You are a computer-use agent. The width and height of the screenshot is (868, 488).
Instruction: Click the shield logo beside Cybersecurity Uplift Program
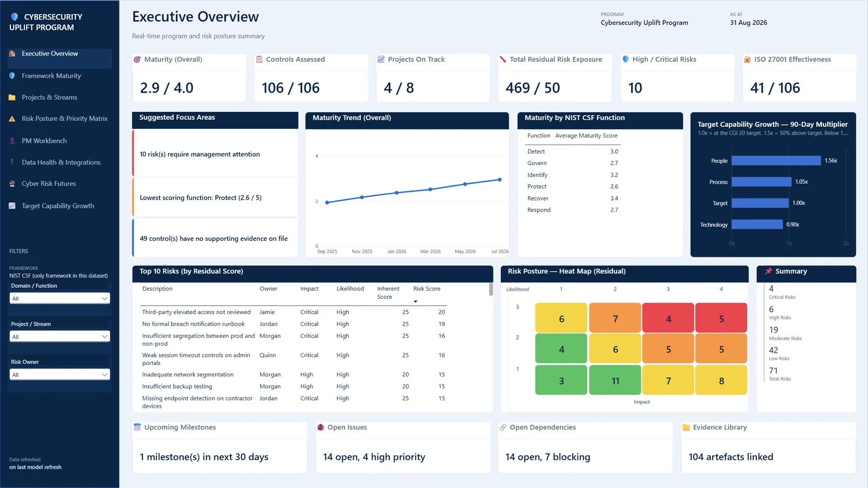15,17
